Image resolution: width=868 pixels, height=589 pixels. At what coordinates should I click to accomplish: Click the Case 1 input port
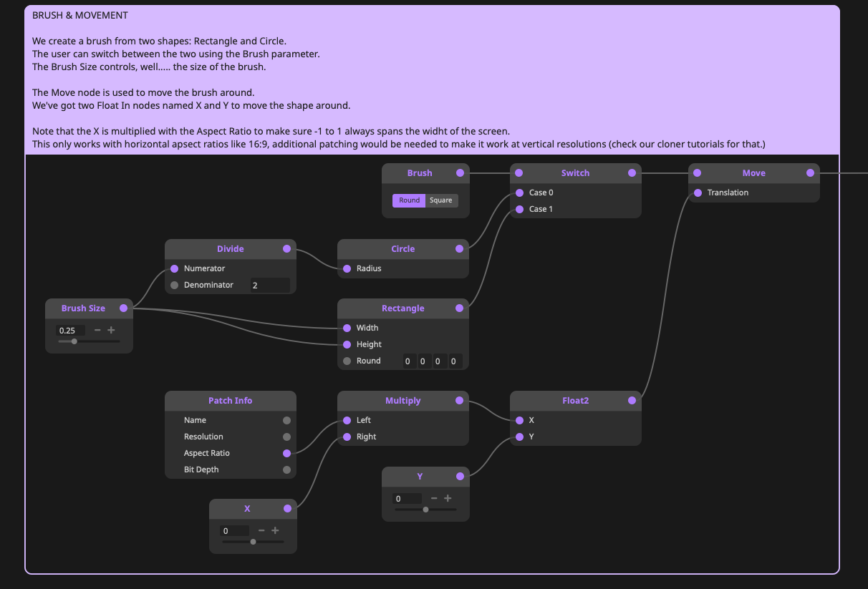pyautogui.click(x=519, y=209)
